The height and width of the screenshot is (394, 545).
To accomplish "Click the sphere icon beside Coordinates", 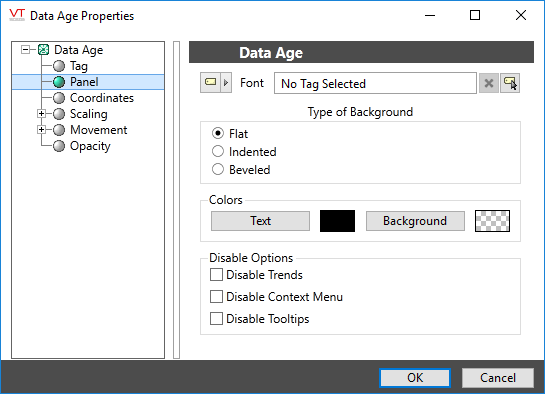I will coord(59,98).
